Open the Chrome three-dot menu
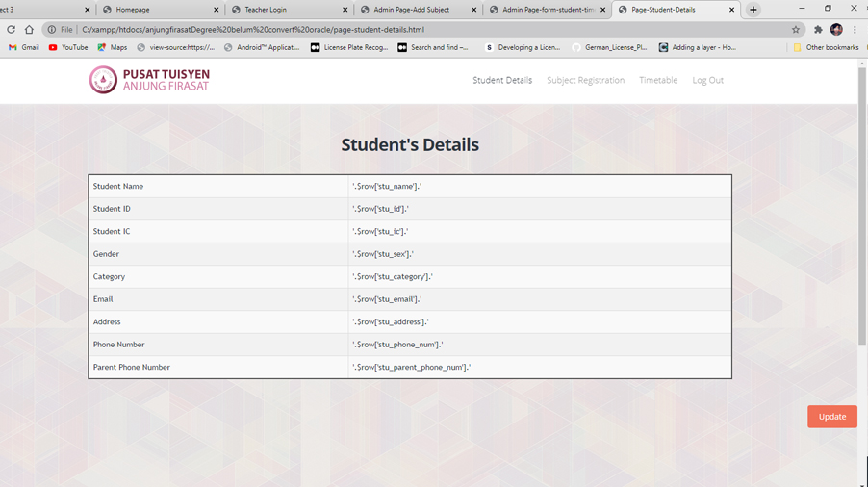 (855, 30)
